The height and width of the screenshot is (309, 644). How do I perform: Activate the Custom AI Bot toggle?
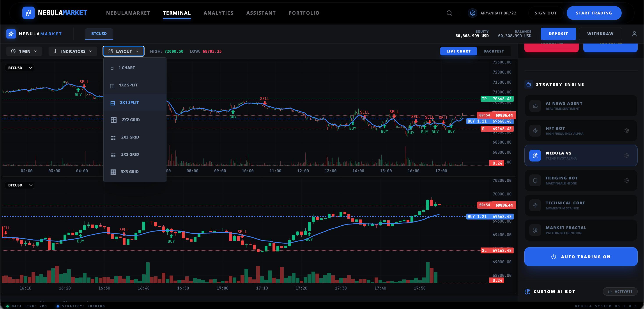[x=620, y=291]
